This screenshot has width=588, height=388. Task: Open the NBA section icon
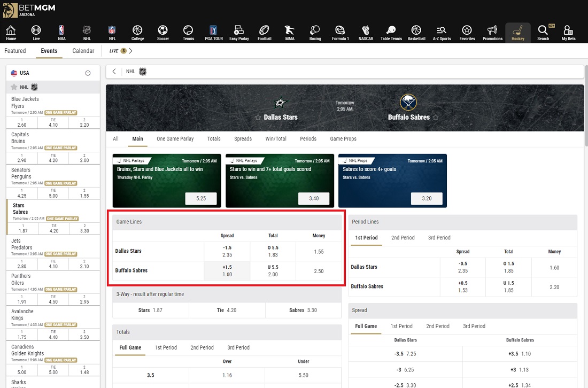[x=61, y=33]
